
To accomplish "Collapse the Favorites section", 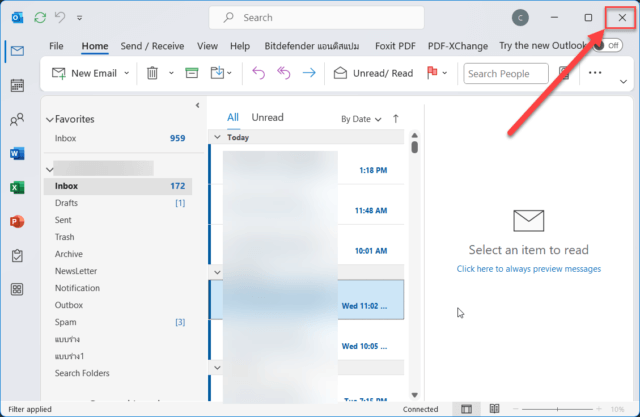I will [x=49, y=120].
